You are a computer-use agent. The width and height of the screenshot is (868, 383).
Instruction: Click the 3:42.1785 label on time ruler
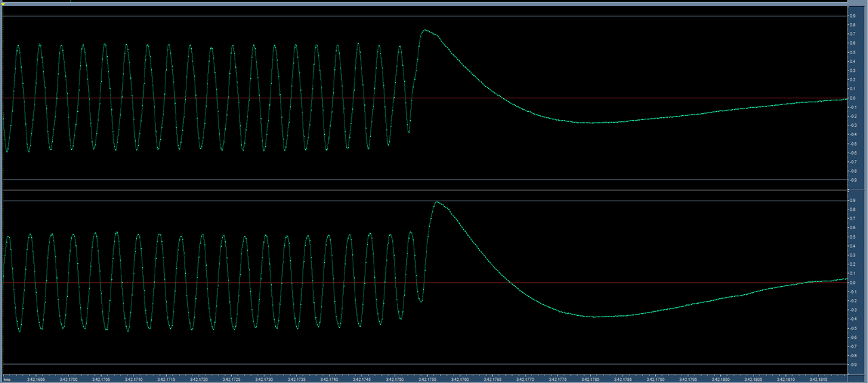click(623, 380)
